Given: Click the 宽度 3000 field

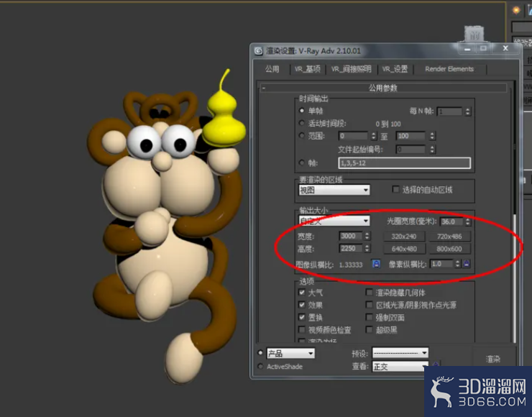Looking at the screenshot, I should click(x=351, y=236).
